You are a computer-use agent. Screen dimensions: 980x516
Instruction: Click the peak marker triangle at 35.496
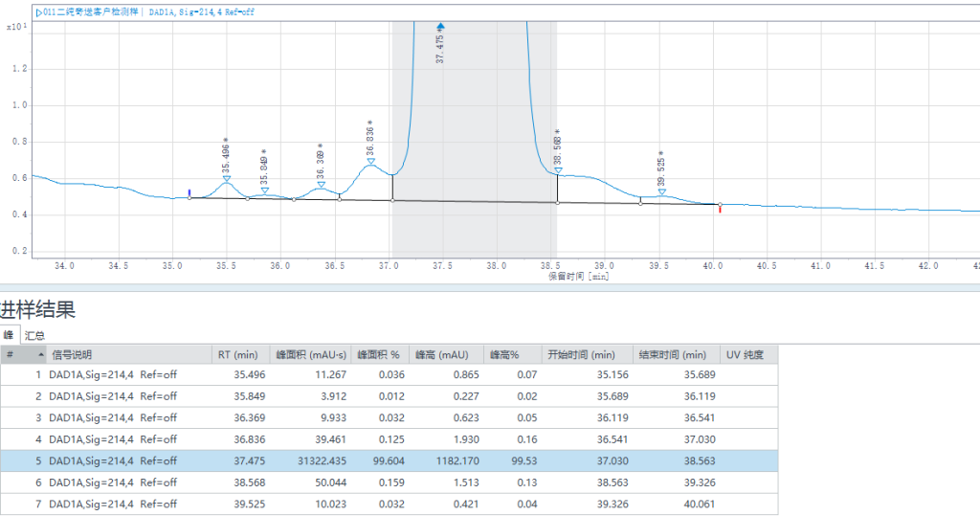coord(227,179)
